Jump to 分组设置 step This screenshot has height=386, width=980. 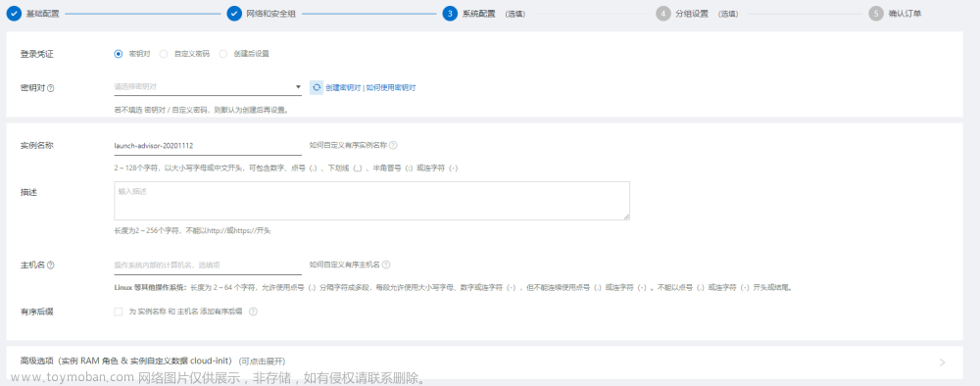pyautogui.click(x=692, y=14)
